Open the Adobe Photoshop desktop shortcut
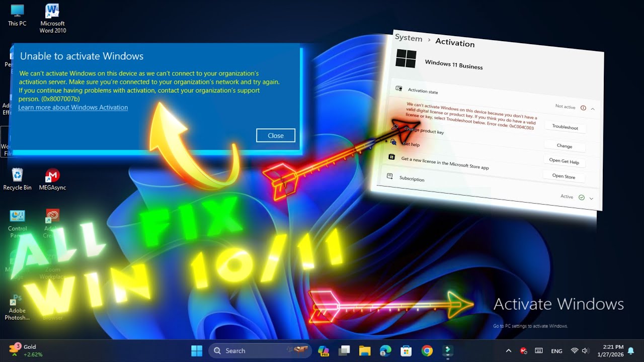 17,308
